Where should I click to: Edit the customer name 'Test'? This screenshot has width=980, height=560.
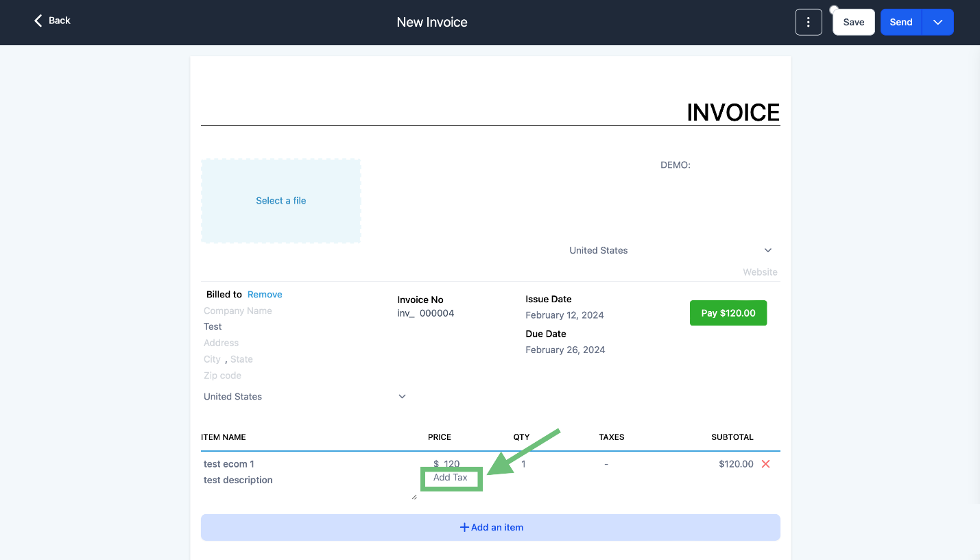point(213,326)
